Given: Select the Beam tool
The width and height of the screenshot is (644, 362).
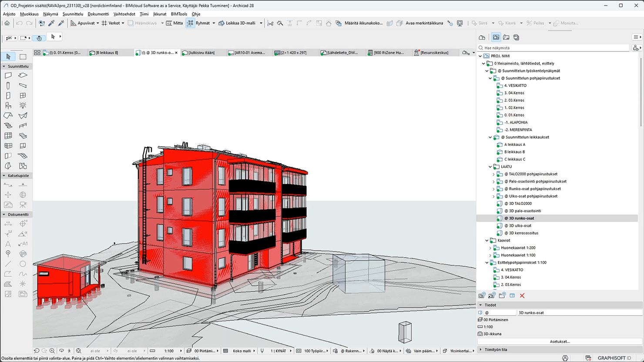Looking at the screenshot, I should (23, 85).
